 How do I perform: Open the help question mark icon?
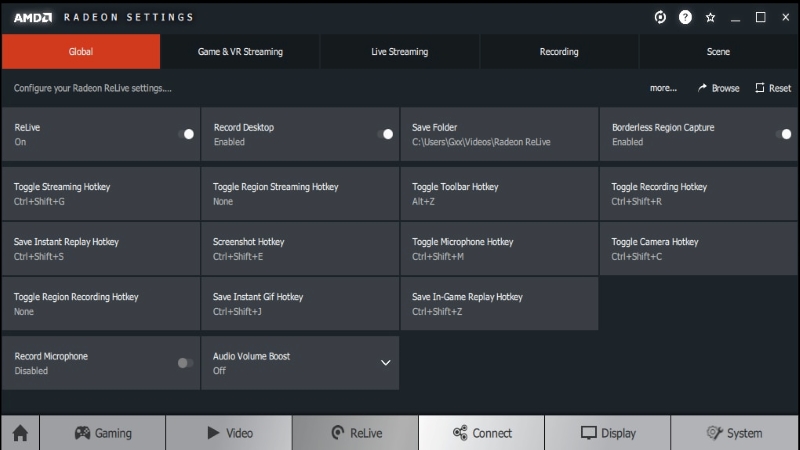(x=685, y=17)
